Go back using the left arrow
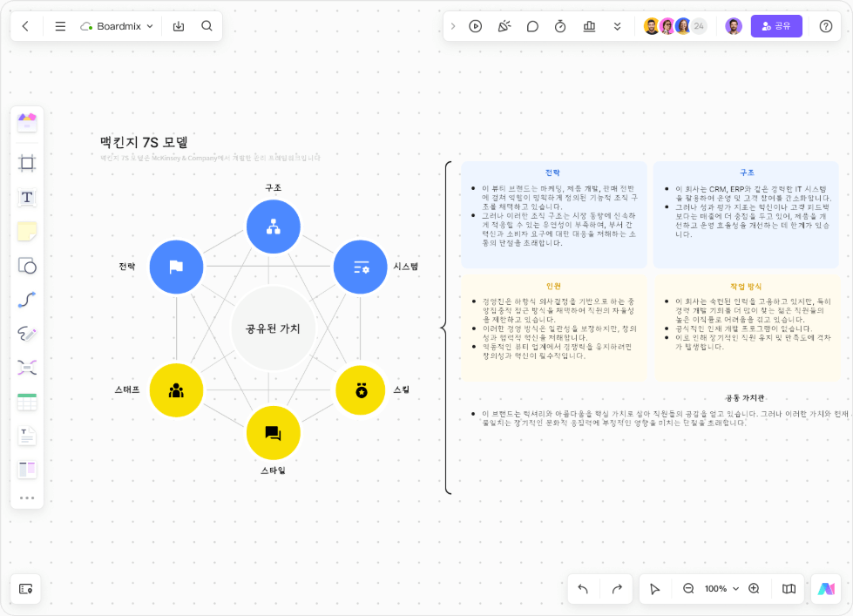This screenshot has height=616, width=853. (25, 26)
